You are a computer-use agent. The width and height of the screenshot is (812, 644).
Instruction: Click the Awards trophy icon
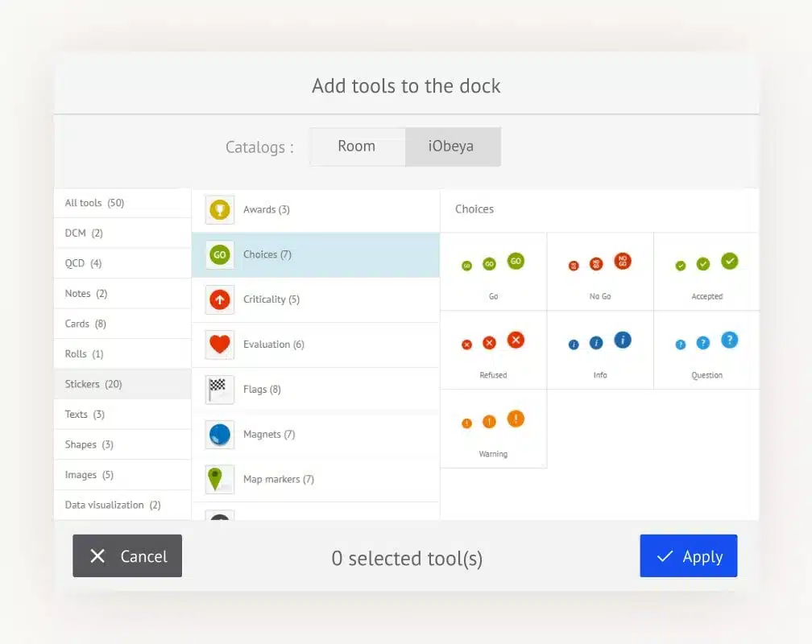(219, 210)
